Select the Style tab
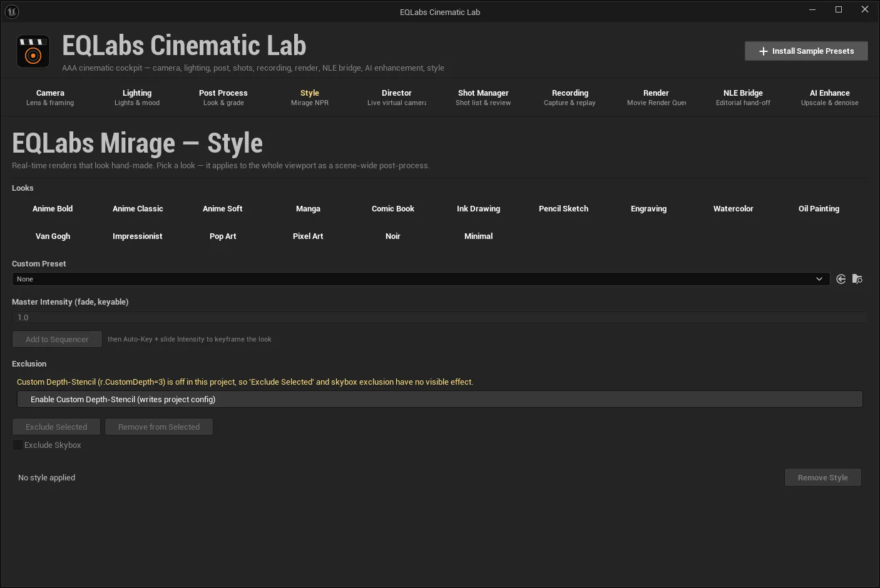 [x=310, y=98]
